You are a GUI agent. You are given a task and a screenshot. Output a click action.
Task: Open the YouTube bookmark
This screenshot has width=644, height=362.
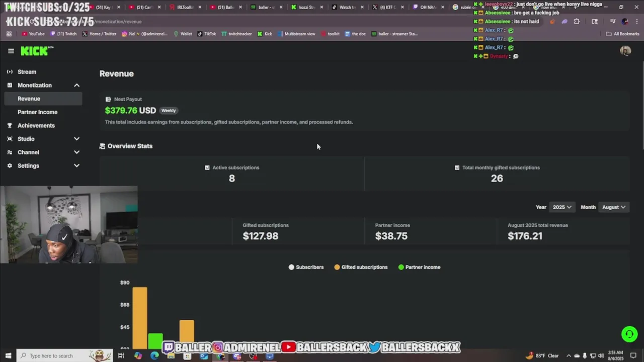[x=33, y=34]
